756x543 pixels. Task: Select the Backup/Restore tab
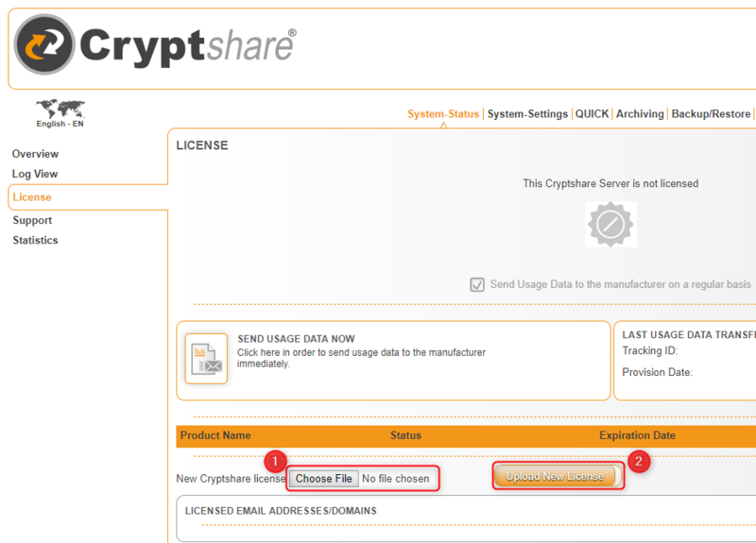(x=711, y=114)
